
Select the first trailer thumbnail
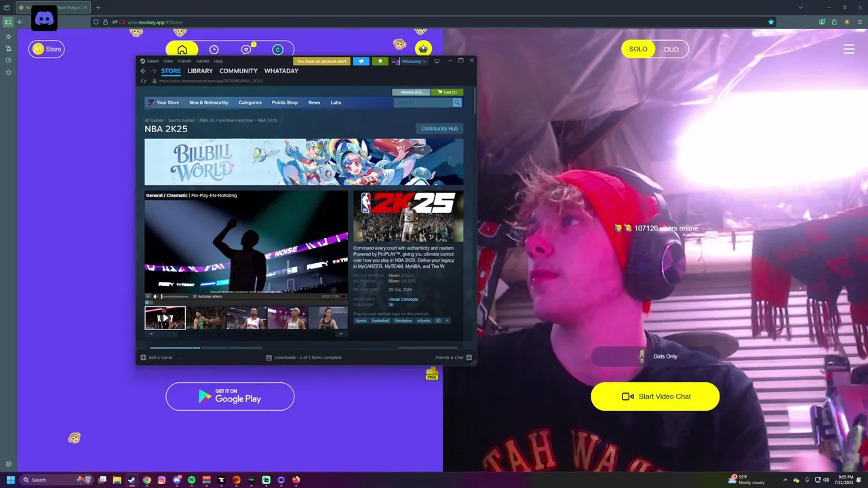click(165, 318)
